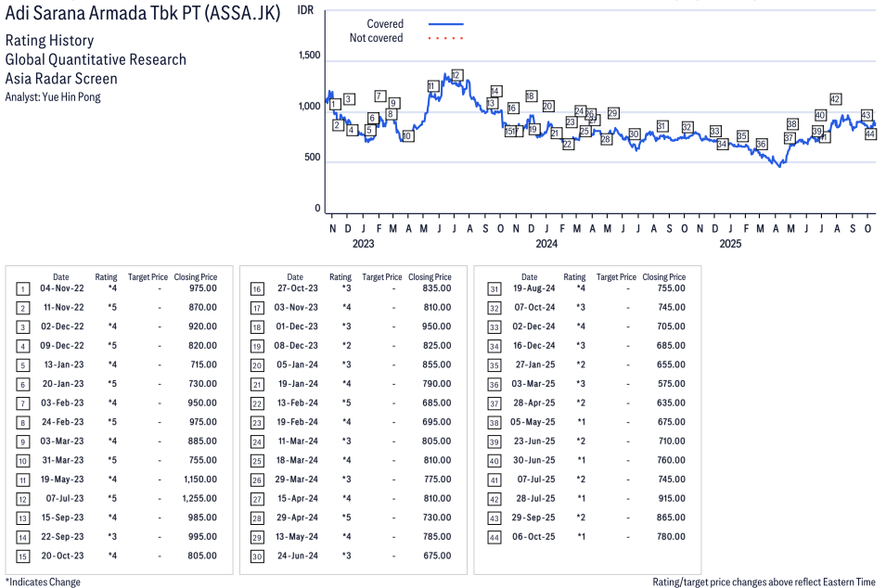Click chart marker 36 near the 2025 low

[761, 144]
